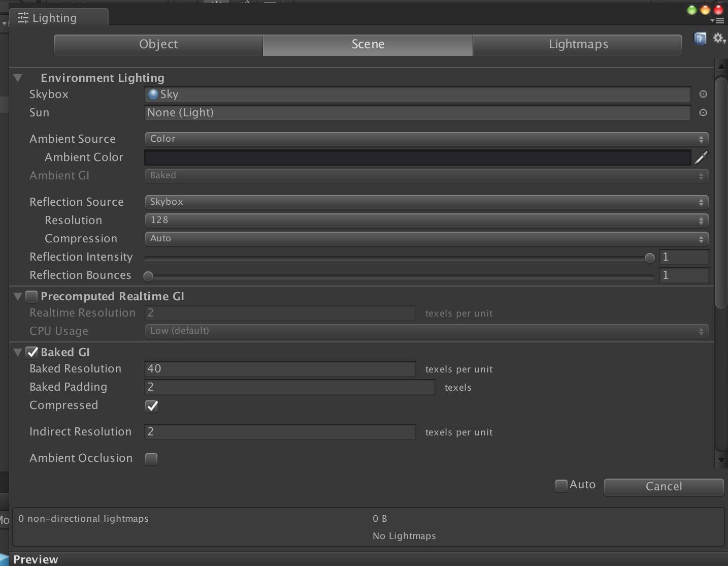Click the green window button
This screenshot has height=566, width=728.
691,10
